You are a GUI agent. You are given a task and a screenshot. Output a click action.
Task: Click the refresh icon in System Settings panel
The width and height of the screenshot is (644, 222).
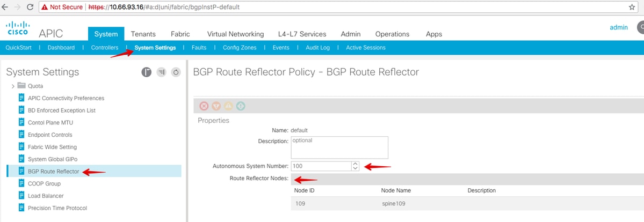(x=176, y=72)
